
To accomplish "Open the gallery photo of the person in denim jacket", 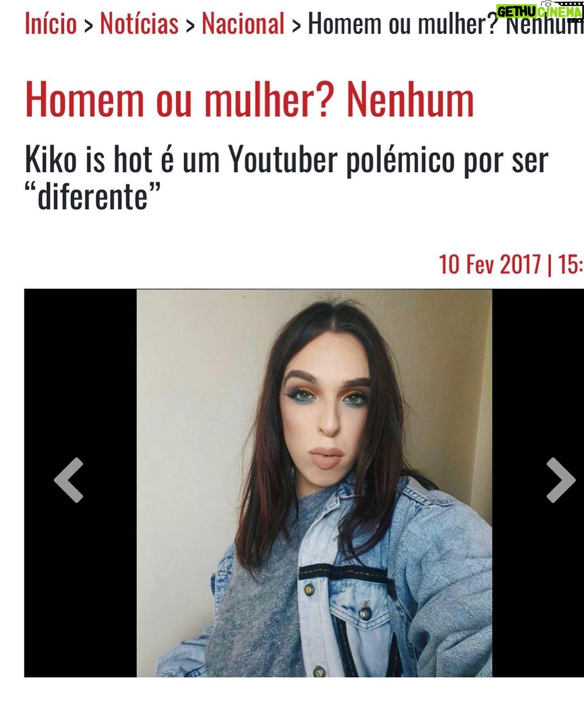I will (x=314, y=483).
